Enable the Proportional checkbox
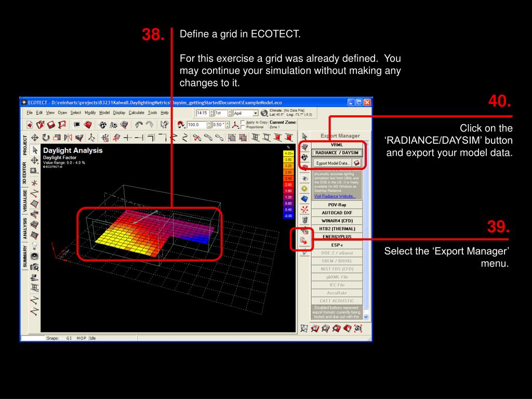The height and width of the screenshot is (399, 532). [x=243, y=127]
